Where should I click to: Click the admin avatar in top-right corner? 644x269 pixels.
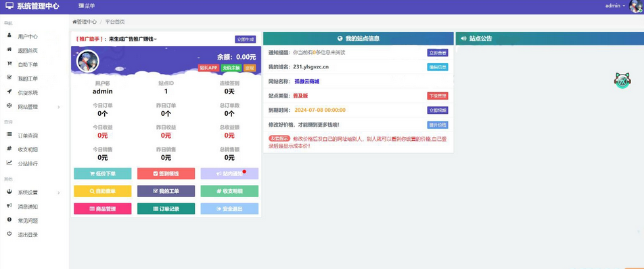click(x=635, y=7)
